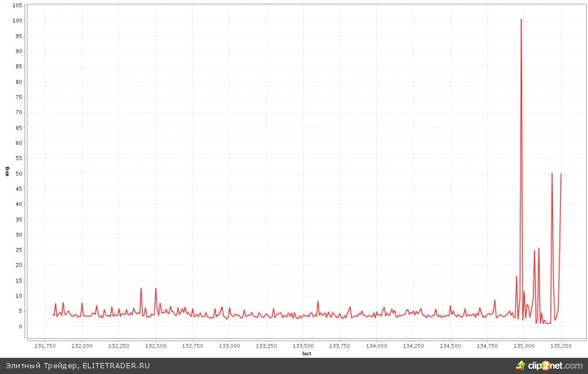
Task: Click the 0 y-axis tick label
Action: point(21,326)
